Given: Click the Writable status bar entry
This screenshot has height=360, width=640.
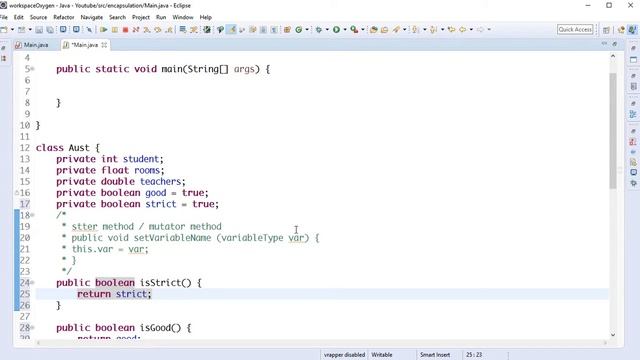Looking at the screenshot, I should coord(382,355).
